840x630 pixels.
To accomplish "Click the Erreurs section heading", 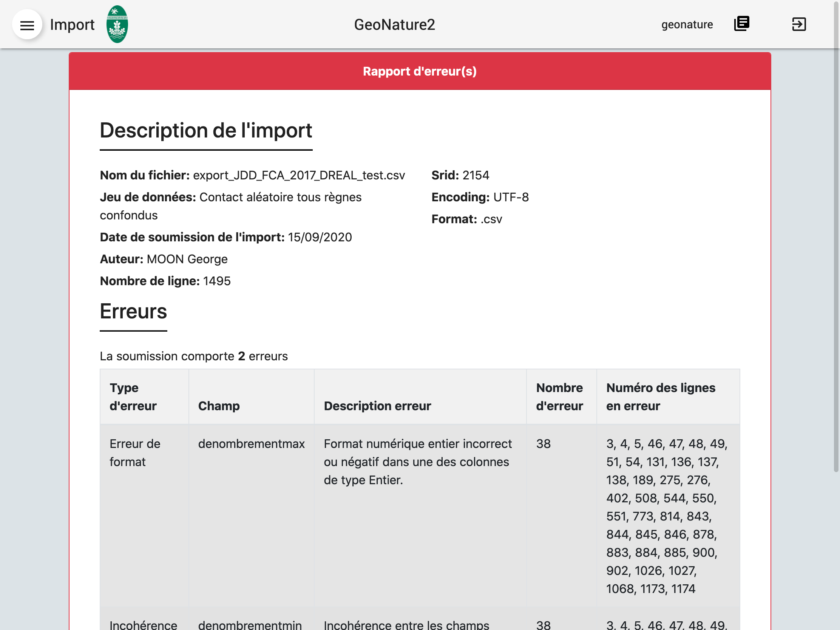I will point(133,312).
